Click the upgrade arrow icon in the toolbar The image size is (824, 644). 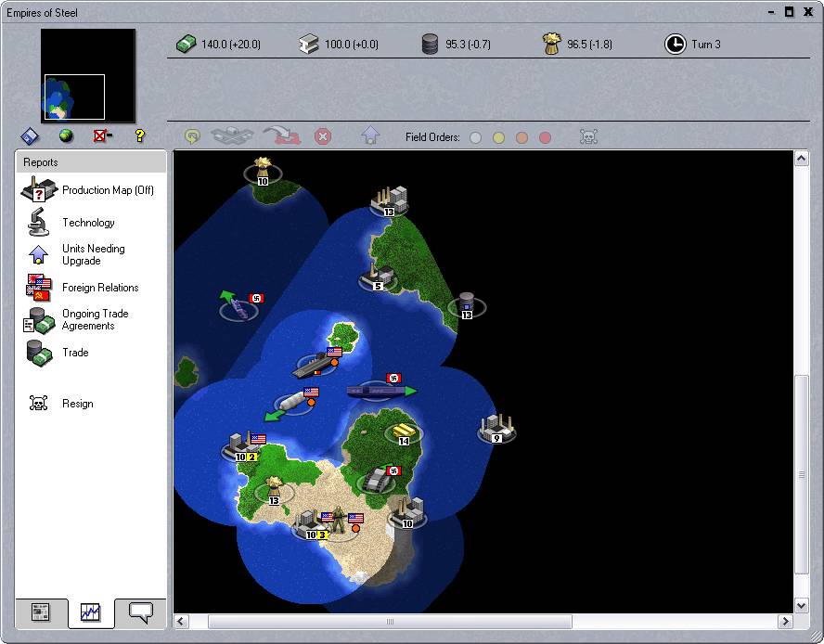370,136
